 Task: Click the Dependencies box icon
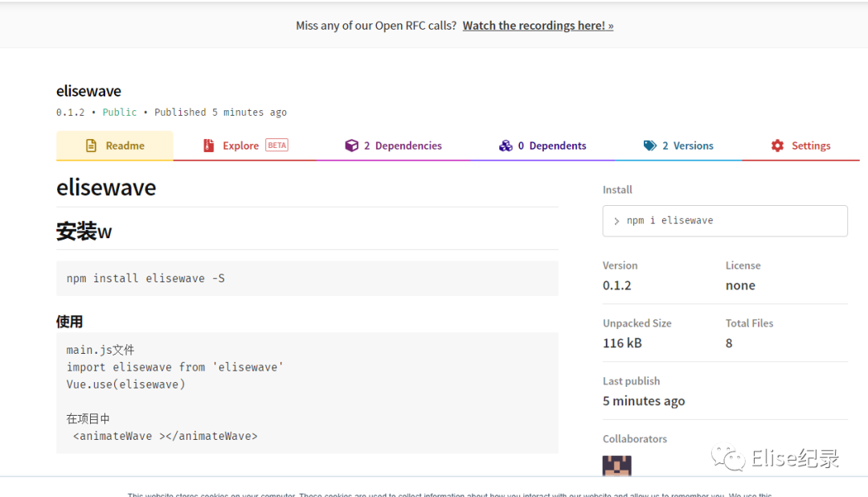[351, 146]
